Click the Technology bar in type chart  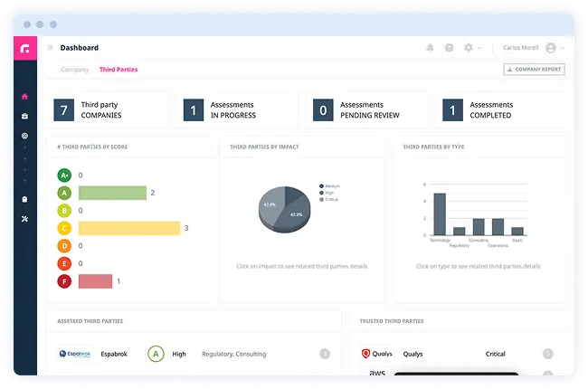coord(440,213)
